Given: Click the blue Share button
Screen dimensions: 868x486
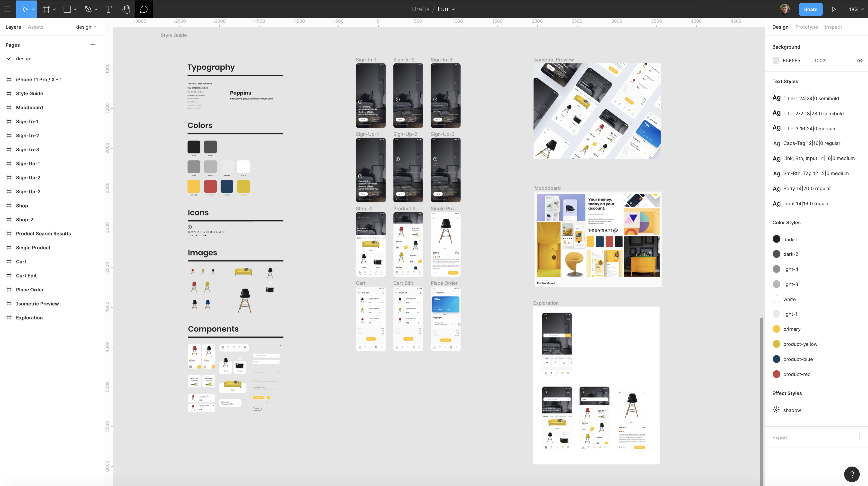Looking at the screenshot, I should point(810,9).
